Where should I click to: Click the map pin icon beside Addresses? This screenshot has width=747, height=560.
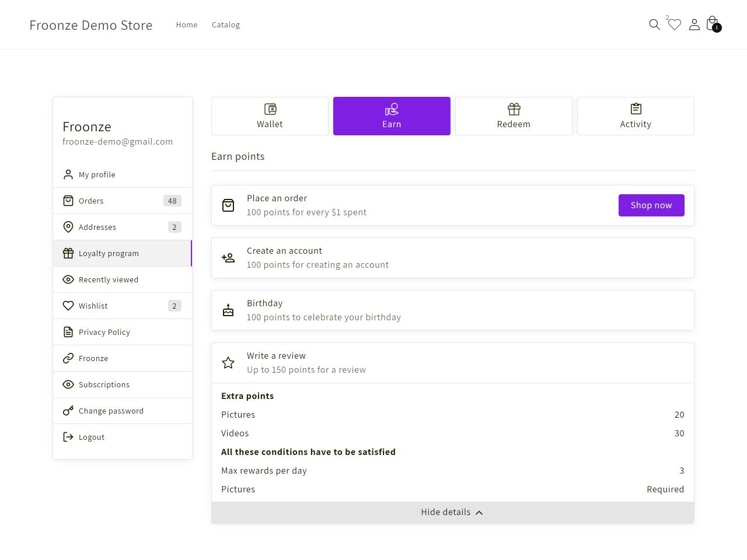pyautogui.click(x=68, y=227)
